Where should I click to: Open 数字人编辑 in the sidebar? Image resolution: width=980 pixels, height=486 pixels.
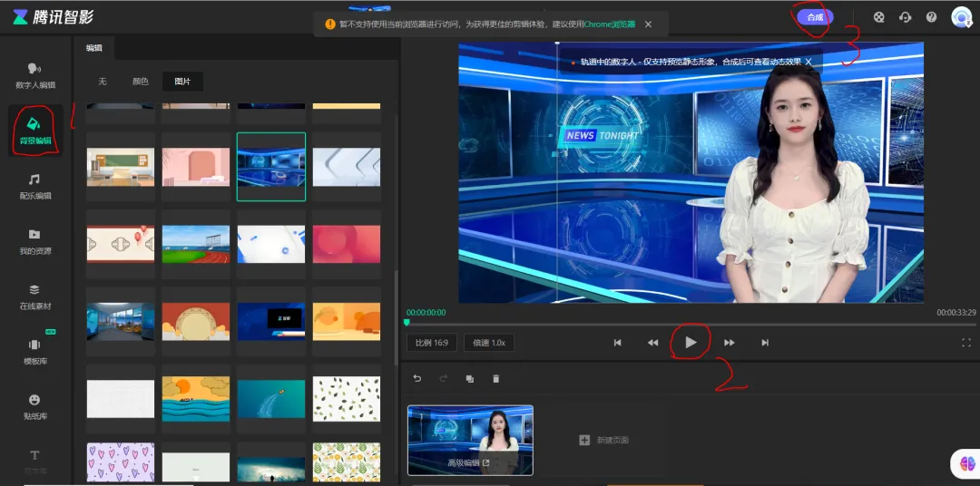(35, 75)
